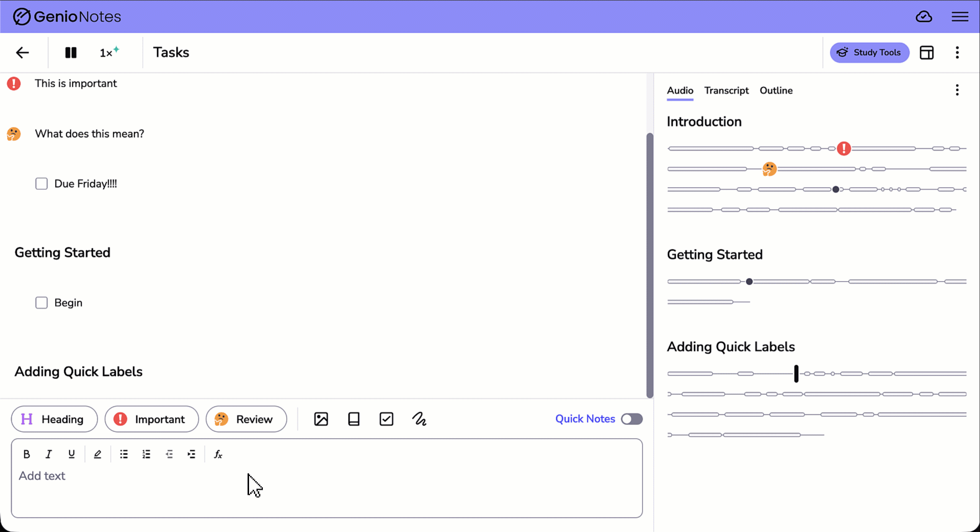Click the playhead in Adding Quick Labels waveform

796,373
